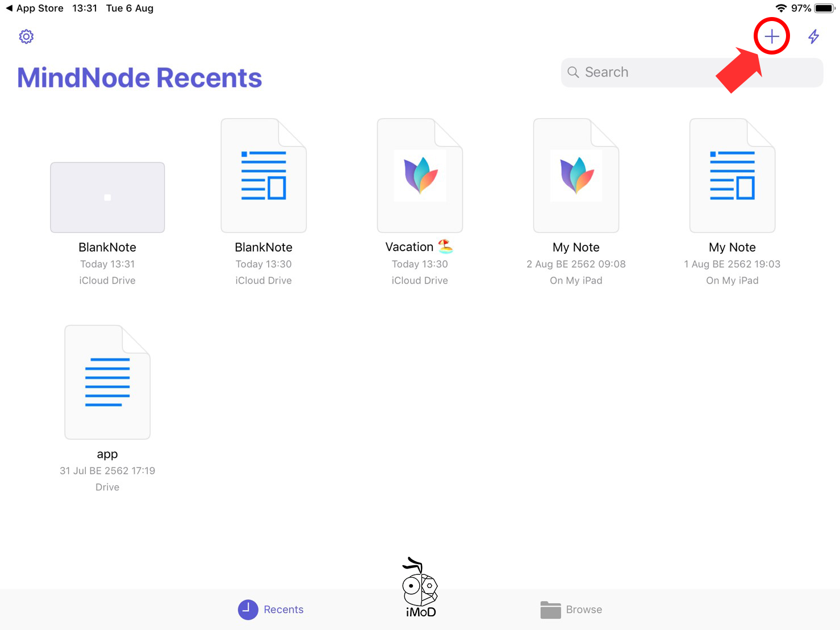The height and width of the screenshot is (630, 840).
Task: Switch to the Browse tab
Action: (x=571, y=610)
